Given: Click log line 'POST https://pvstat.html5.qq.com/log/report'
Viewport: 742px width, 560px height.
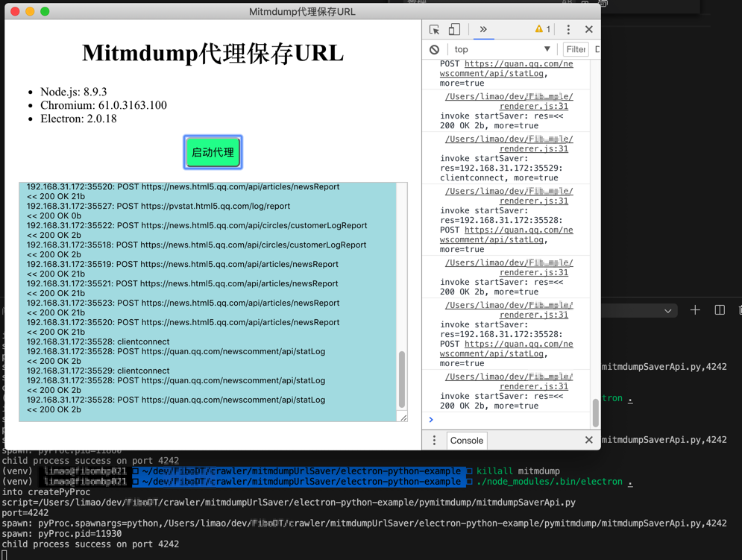Looking at the screenshot, I should (x=204, y=206).
